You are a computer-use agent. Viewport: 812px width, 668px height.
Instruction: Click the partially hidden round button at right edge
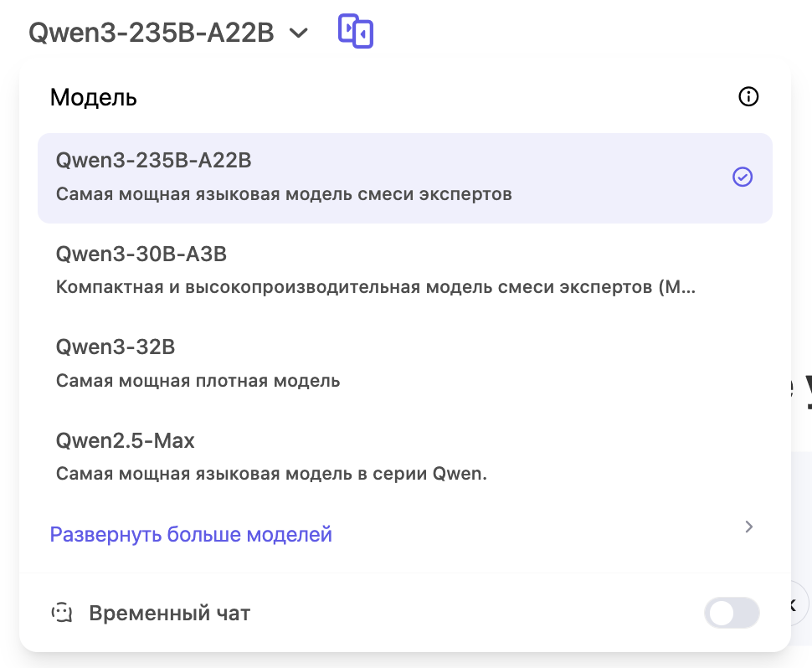[x=799, y=603]
